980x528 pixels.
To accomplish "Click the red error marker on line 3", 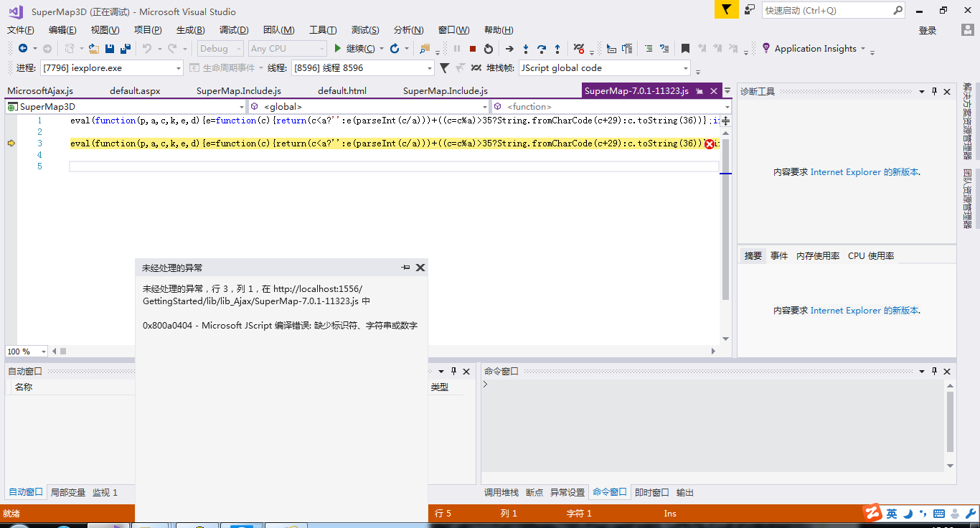I will pos(710,144).
